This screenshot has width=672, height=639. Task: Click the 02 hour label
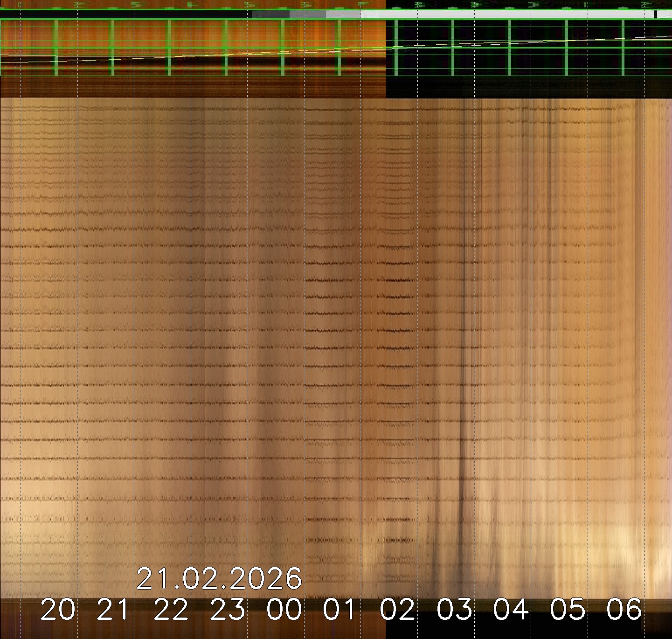pyautogui.click(x=397, y=610)
